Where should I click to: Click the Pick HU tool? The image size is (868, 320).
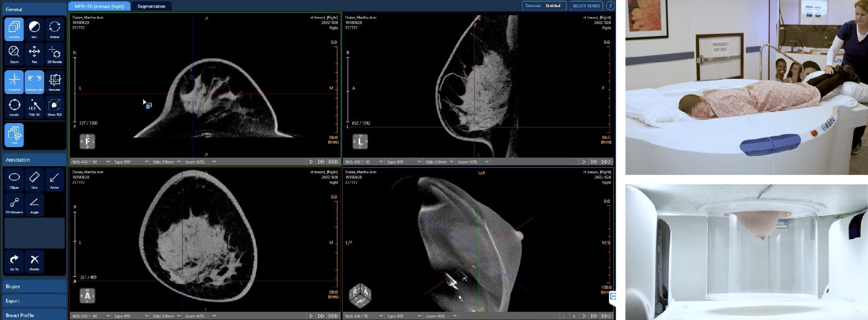(x=34, y=107)
